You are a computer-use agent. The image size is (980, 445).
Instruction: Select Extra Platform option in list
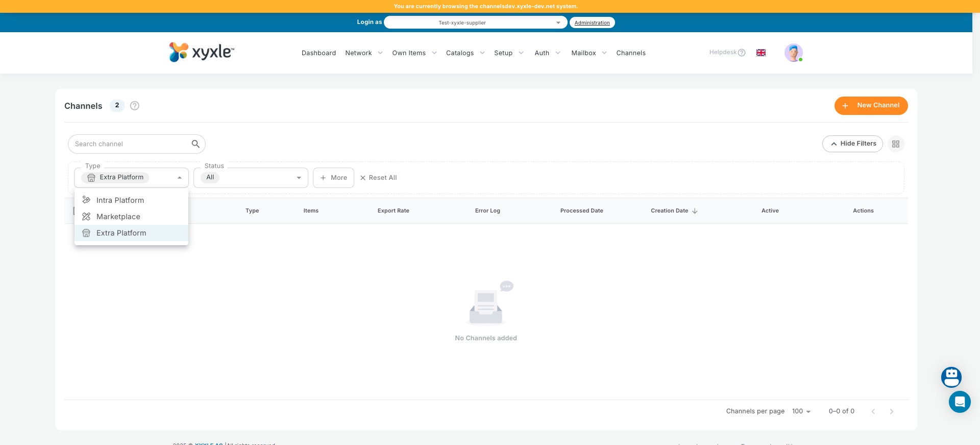[121, 233]
